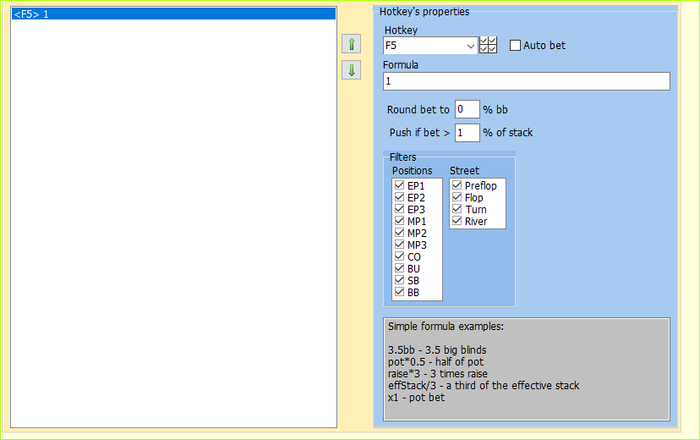Click the 'pot*0.5 - half of pot' example
The image size is (700, 440).
coord(436,361)
